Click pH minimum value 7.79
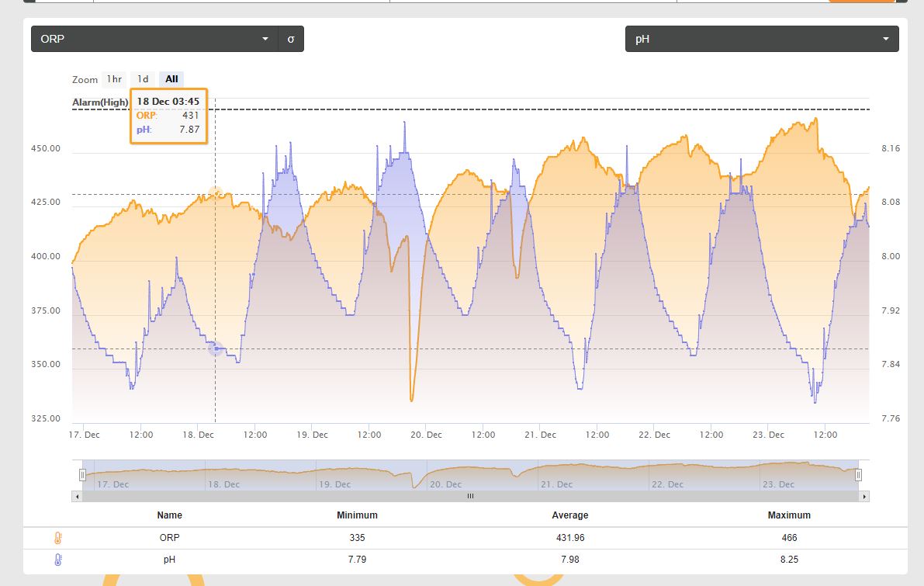 point(357,560)
